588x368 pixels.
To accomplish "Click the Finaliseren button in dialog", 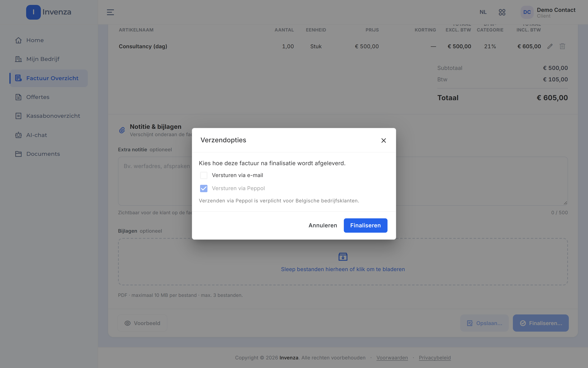I will (365, 225).
